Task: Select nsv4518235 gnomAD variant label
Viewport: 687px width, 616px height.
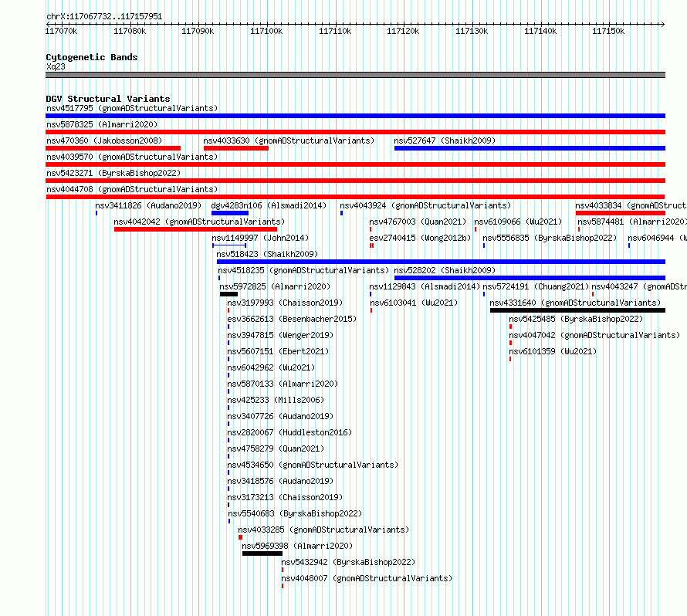Action: pyautogui.click(x=303, y=270)
